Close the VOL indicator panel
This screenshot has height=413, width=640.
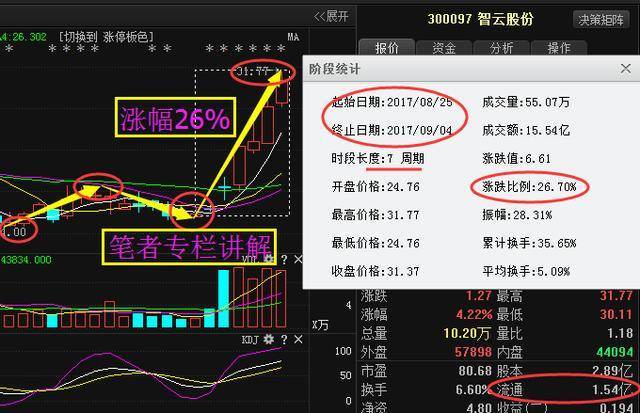coord(298,259)
